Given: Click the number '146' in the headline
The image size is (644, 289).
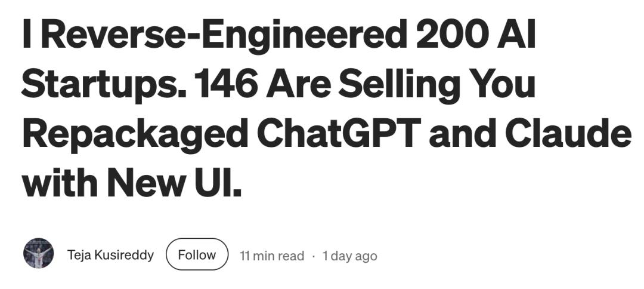Looking at the screenshot, I should tap(219, 85).
